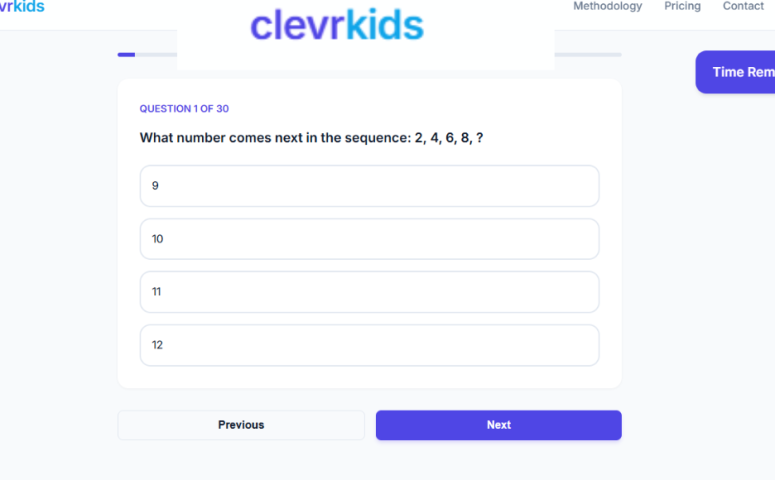Click the unfilled progress track at right

[590, 54]
